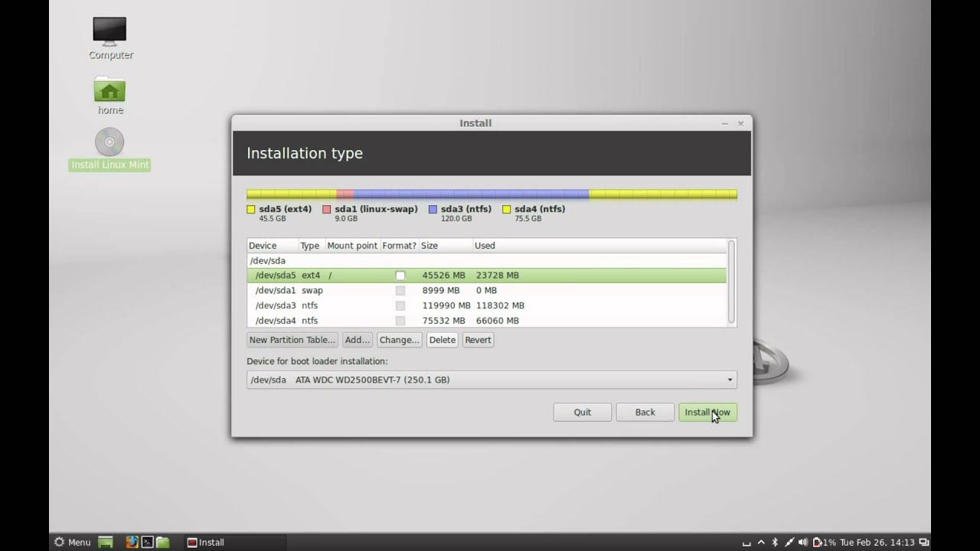This screenshot has height=551, width=980.
Task: Toggle the Format checkbox for /dev/sda3
Action: (400, 305)
